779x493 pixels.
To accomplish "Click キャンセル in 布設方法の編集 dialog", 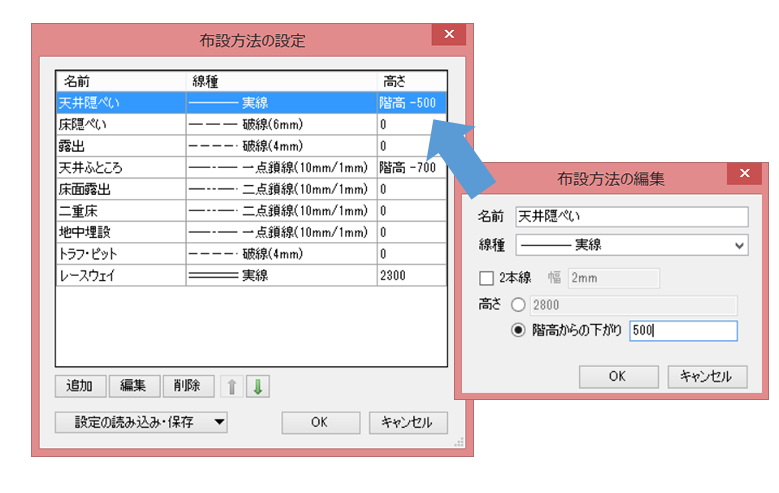I will [x=707, y=377].
